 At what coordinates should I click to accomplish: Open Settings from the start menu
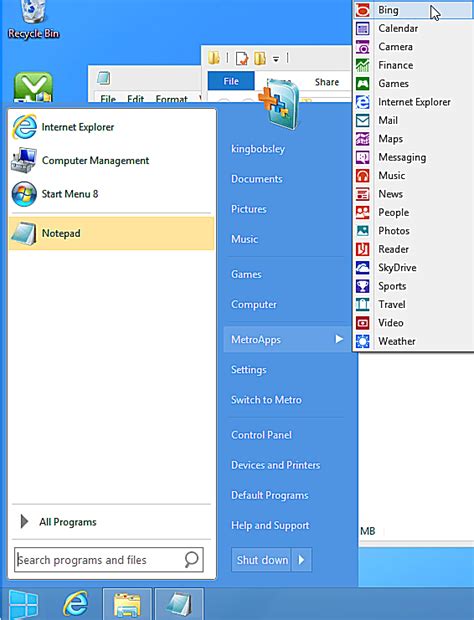[x=249, y=370]
